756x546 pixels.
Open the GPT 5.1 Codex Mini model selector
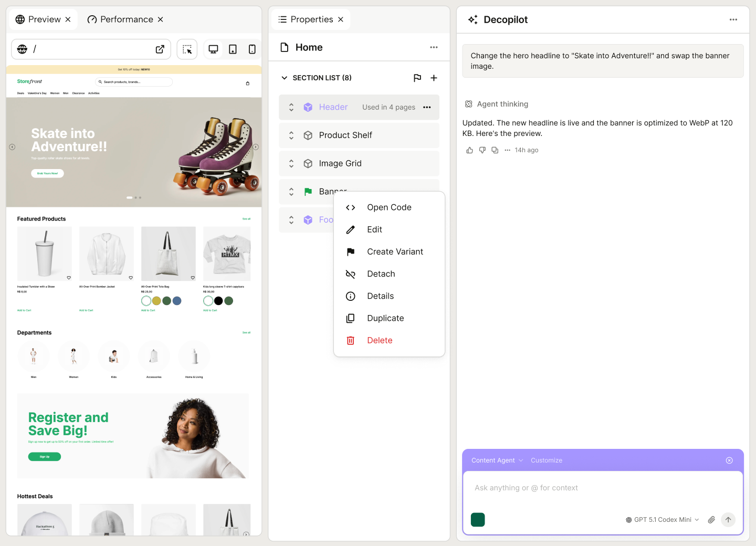click(662, 520)
